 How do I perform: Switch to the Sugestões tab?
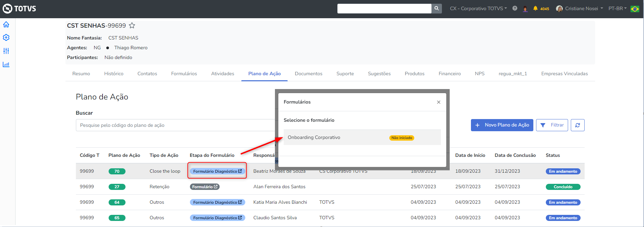[x=379, y=74]
